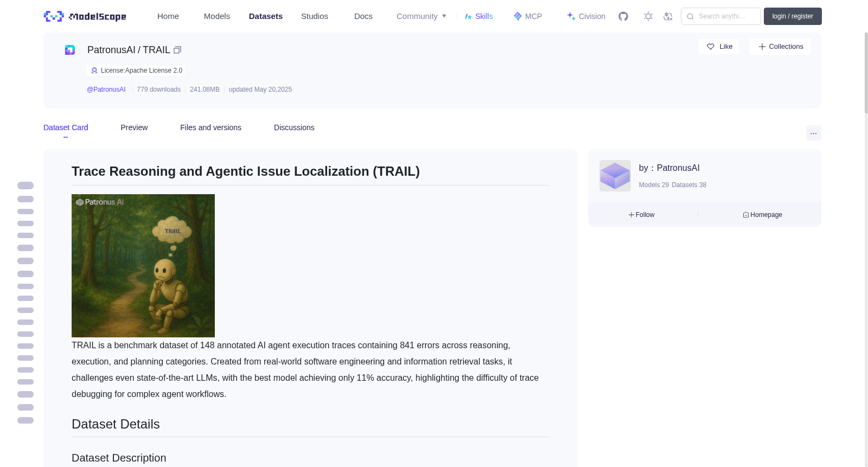Click the '779 downloads' count
Screen dimensions: 868x467
[159, 89]
